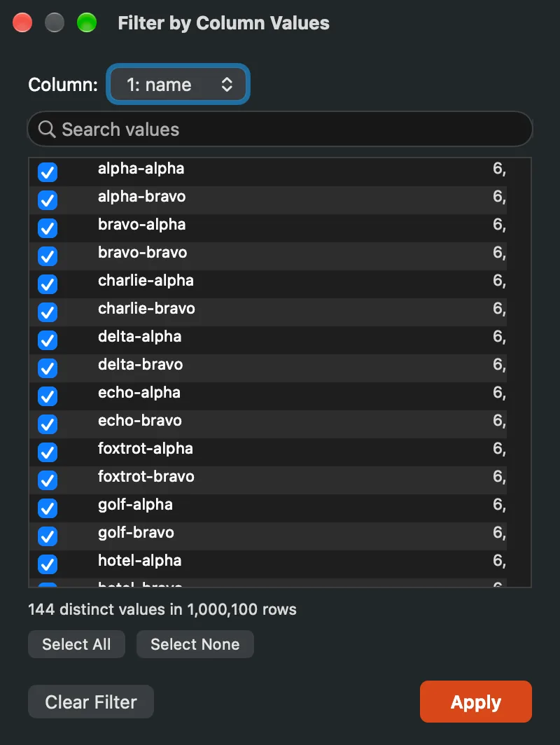Deselect the charlie-bravo checkbox
This screenshot has height=745, width=560.
tap(48, 312)
